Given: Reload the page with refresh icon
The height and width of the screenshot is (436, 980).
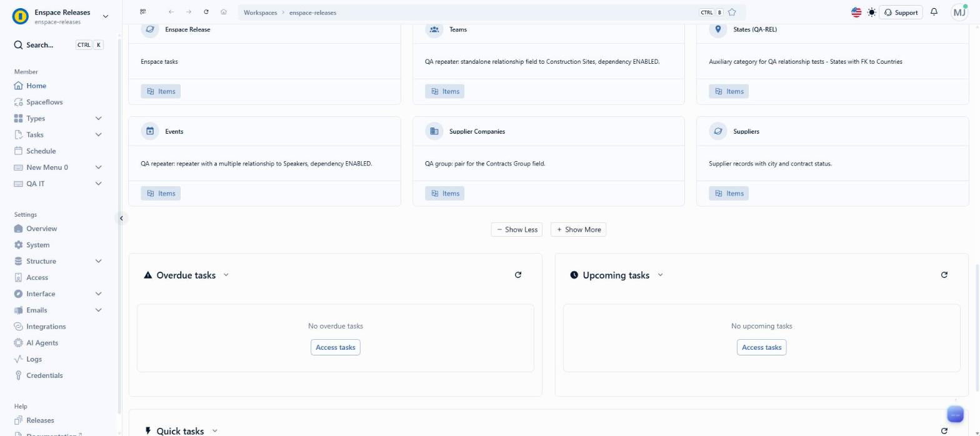Looking at the screenshot, I should click(x=206, y=12).
